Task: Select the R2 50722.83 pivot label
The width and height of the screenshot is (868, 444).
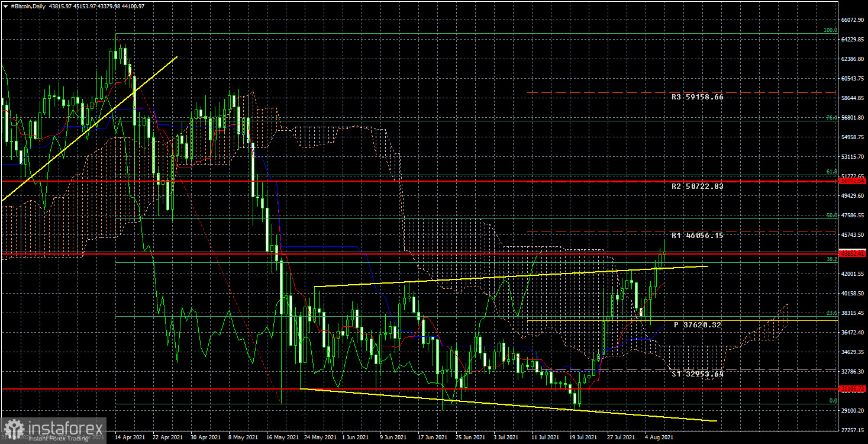Action: coord(698,186)
